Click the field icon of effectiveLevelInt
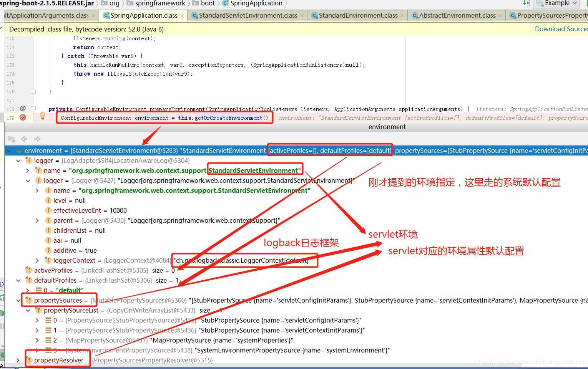 click(x=48, y=210)
